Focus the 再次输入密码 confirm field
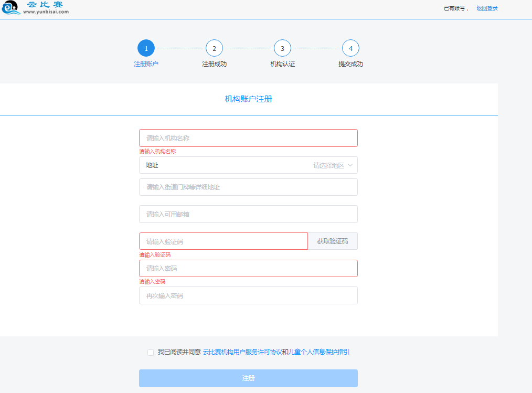 pos(248,295)
